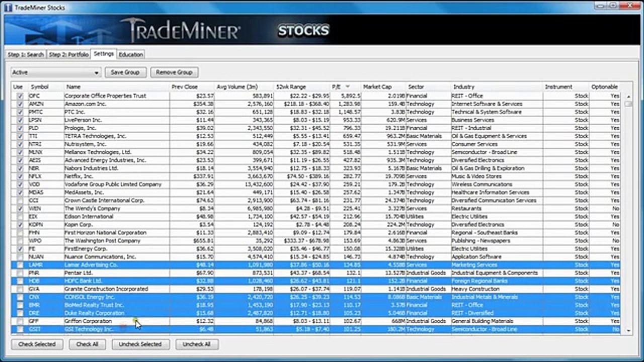The height and width of the screenshot is (362, 644).
Task: Click the Uncheck Selected button
Action: coord(140,344)
